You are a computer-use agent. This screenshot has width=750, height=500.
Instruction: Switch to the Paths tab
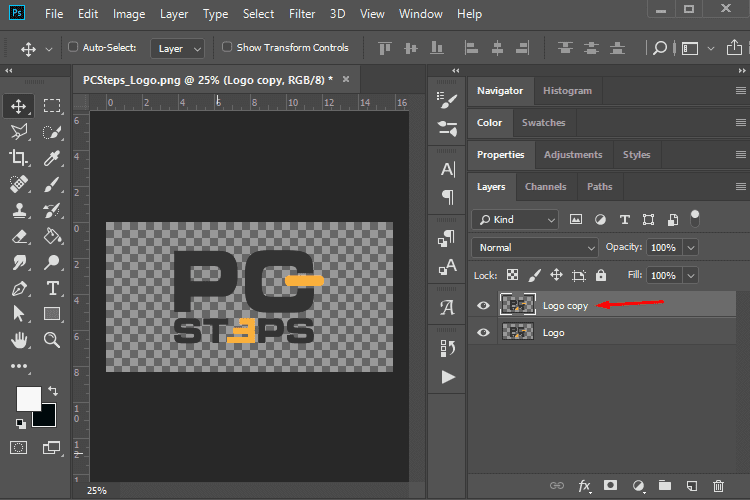pyautogui.click(x=599, y=187)
